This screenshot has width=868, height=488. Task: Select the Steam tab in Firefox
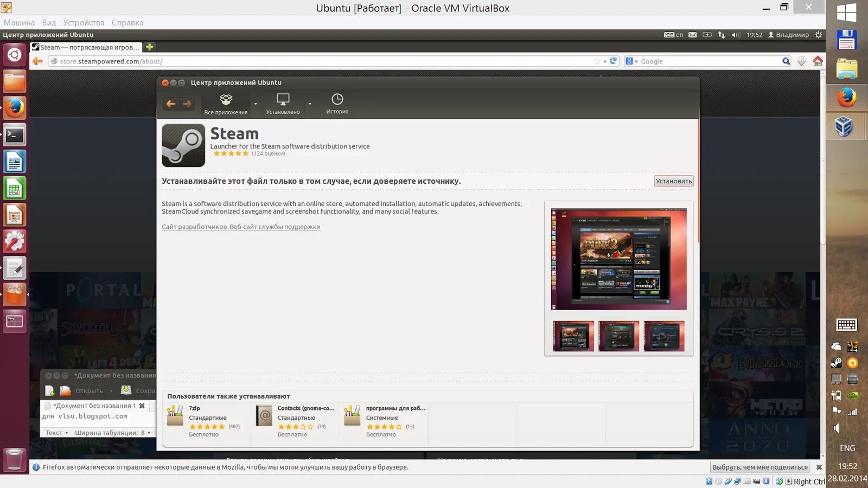[x=86, y=47]
